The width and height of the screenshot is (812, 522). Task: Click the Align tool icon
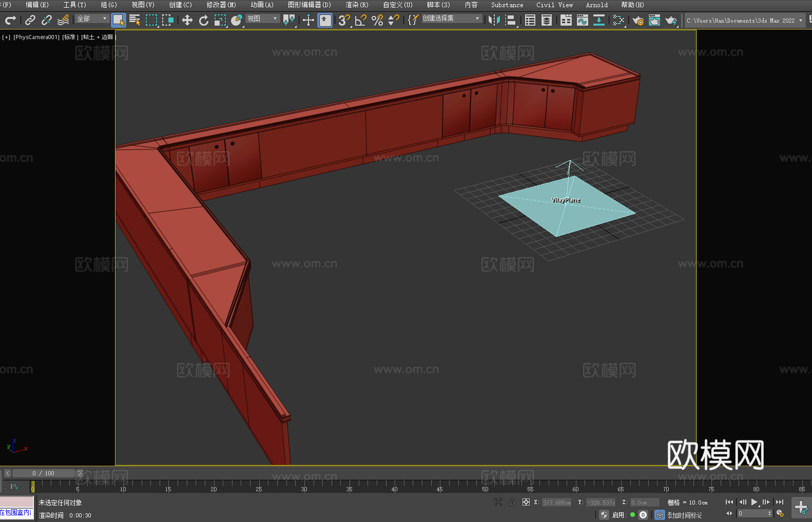511,20
